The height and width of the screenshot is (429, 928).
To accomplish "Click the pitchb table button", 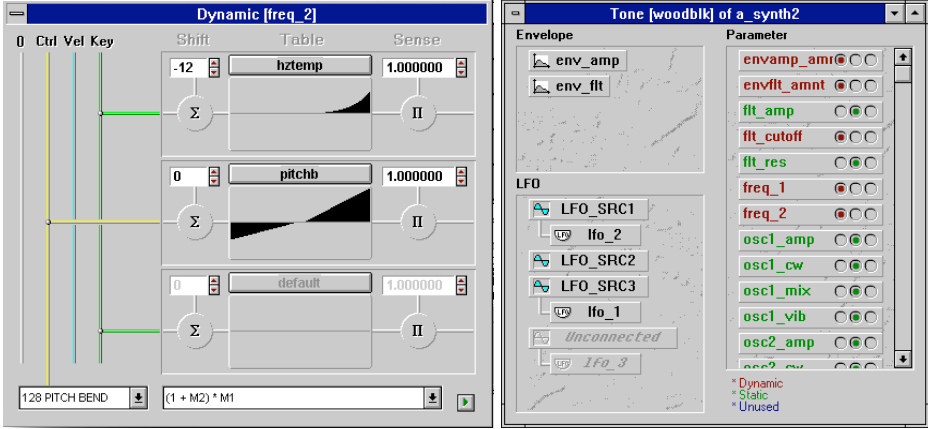I will [x=301, y=174].
